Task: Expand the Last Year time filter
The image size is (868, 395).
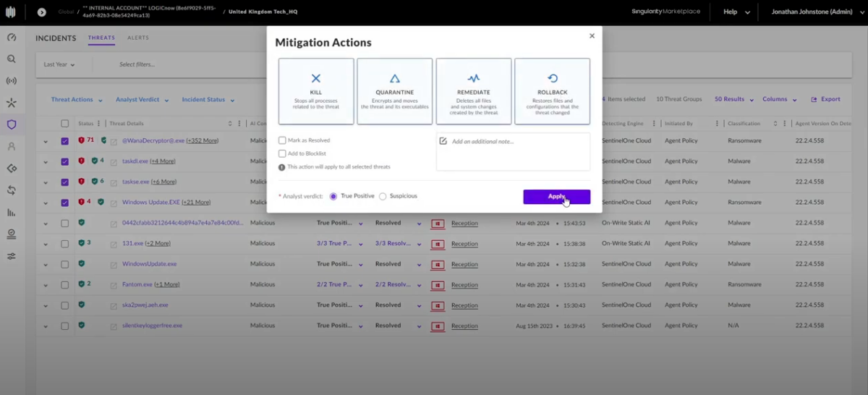Action: point(59,64)
